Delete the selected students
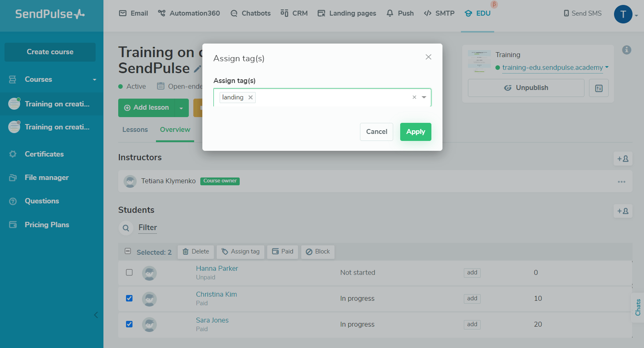The image size is (644, 348). tap(196, 252)
